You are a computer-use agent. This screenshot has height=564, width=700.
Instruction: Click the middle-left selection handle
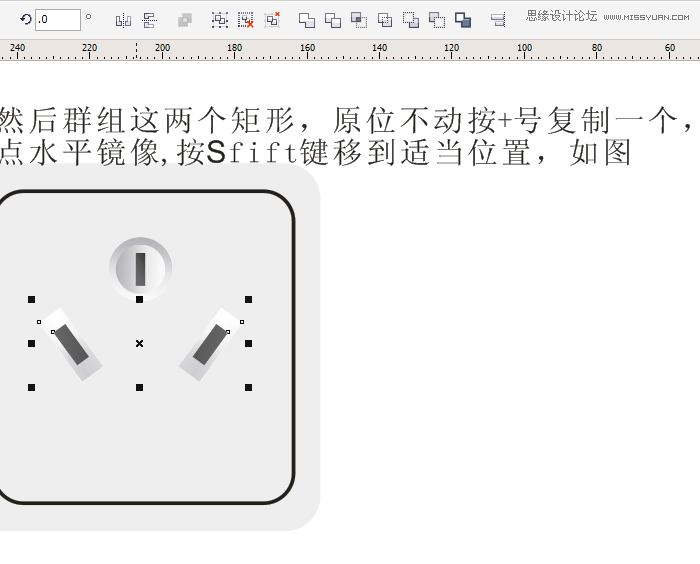[31, 343]
